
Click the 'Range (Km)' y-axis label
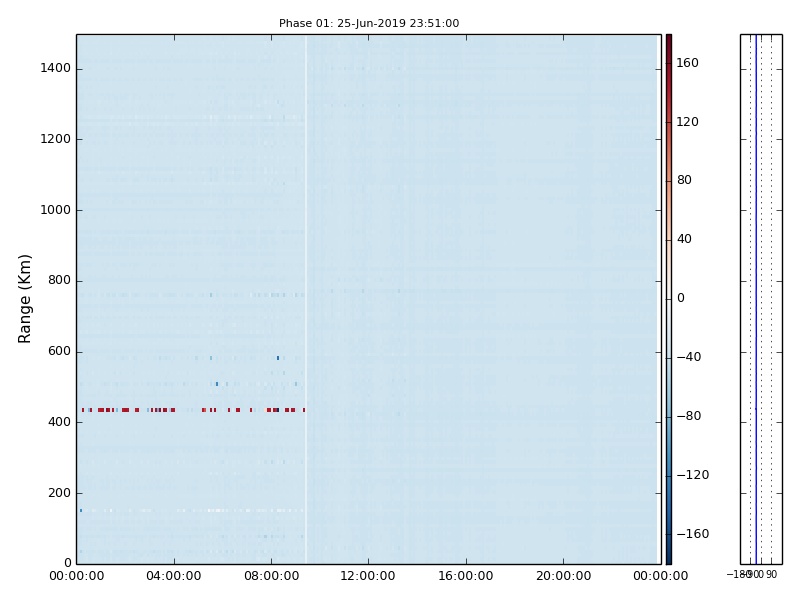click(24, 299)
